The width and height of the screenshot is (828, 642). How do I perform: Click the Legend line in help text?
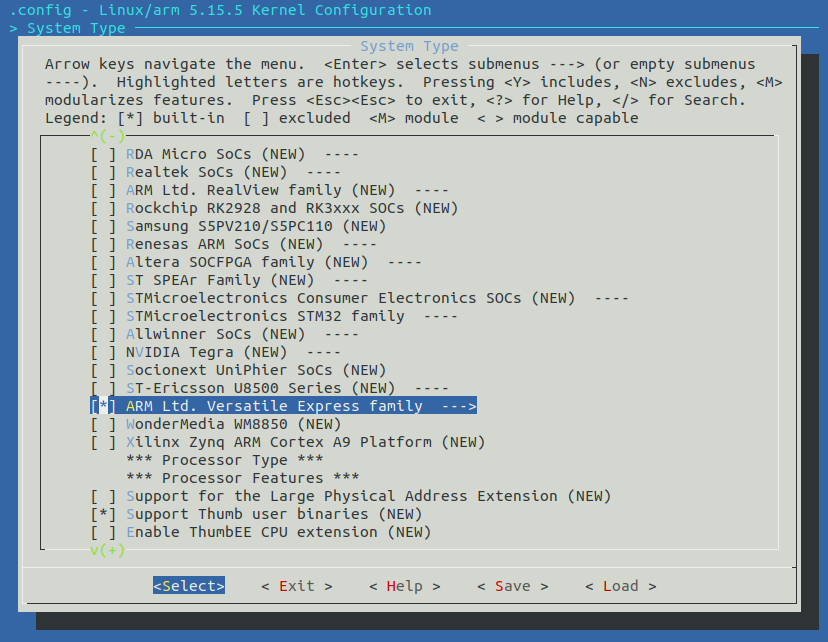click(x=342, y=118)
